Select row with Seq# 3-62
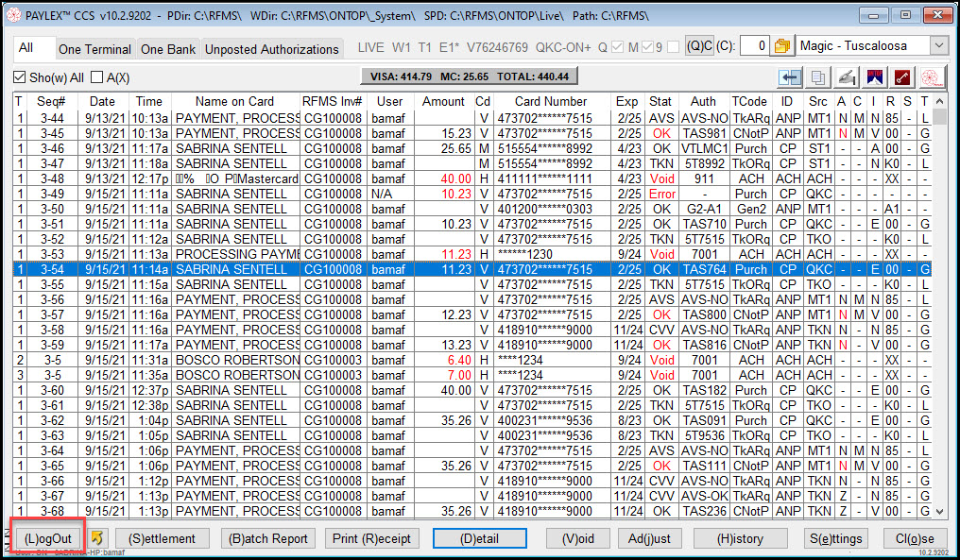This screenshot has width=960, height=560. [x=472, y=420]
